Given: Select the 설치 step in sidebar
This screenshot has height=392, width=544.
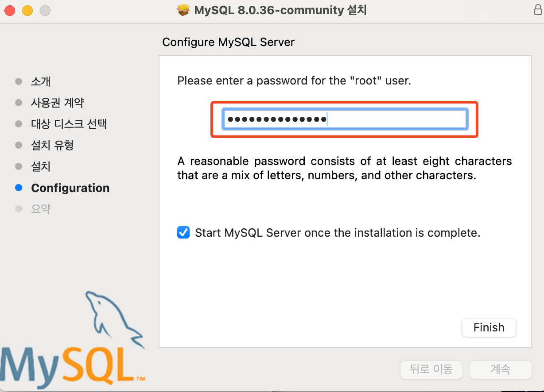Looking at the screenshot, I should click(x=41, y=166).
